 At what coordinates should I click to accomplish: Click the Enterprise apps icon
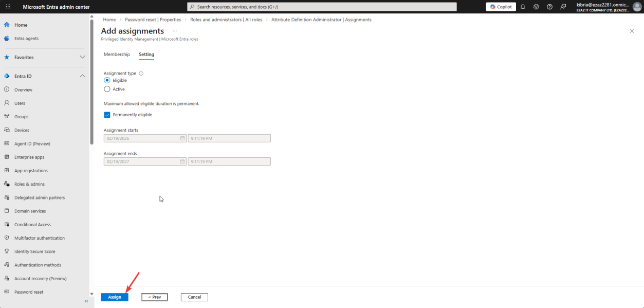pos(7,157)
